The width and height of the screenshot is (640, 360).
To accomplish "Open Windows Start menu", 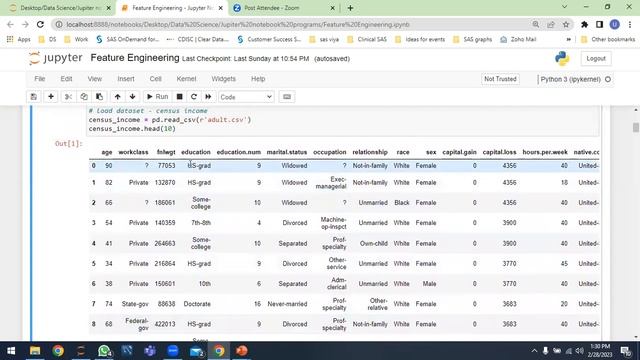I will pyautogui.click(x=11, y=351).
